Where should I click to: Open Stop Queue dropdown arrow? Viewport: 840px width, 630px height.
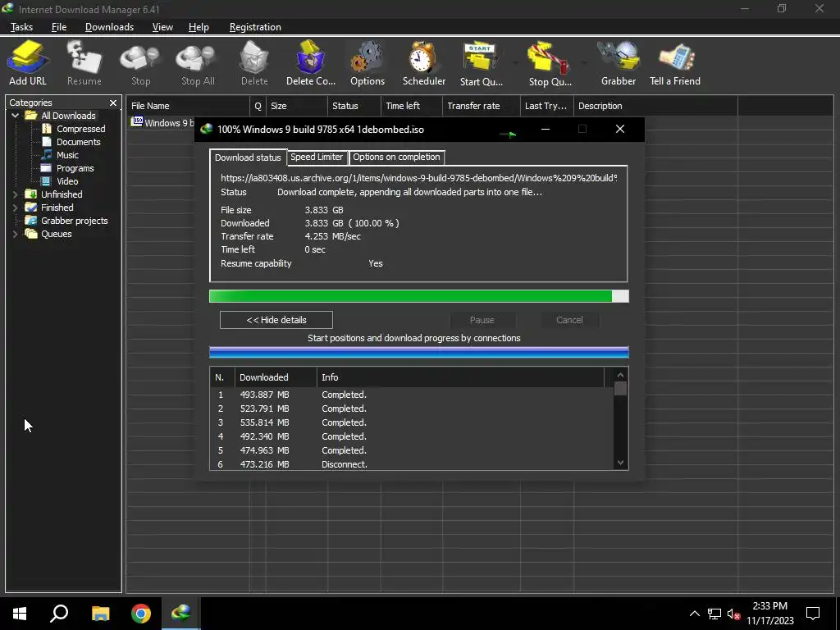tap(584, 63)
